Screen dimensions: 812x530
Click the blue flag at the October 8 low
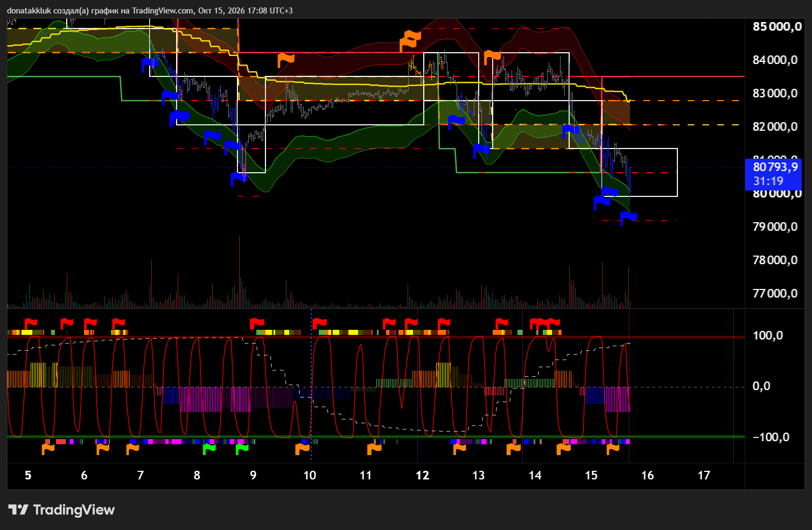pos(239,179)
